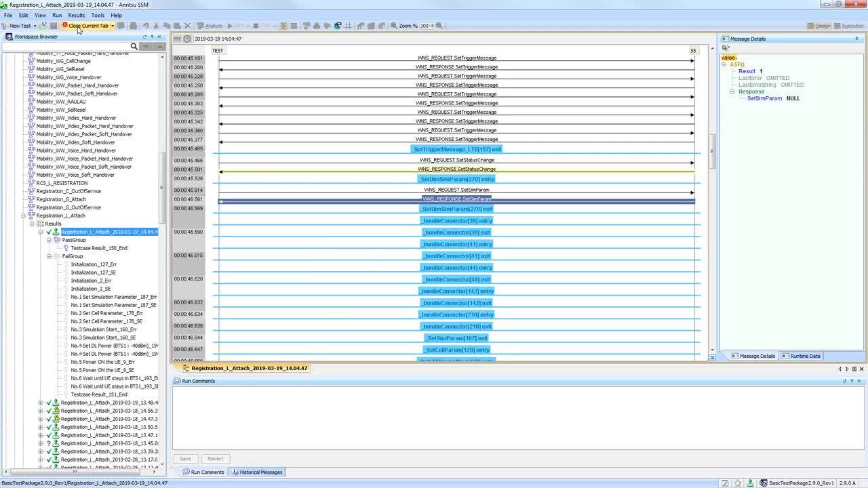868x488 pixels.
Task: Open the Zoom % dropdown arrow
Action: (432, 26)
